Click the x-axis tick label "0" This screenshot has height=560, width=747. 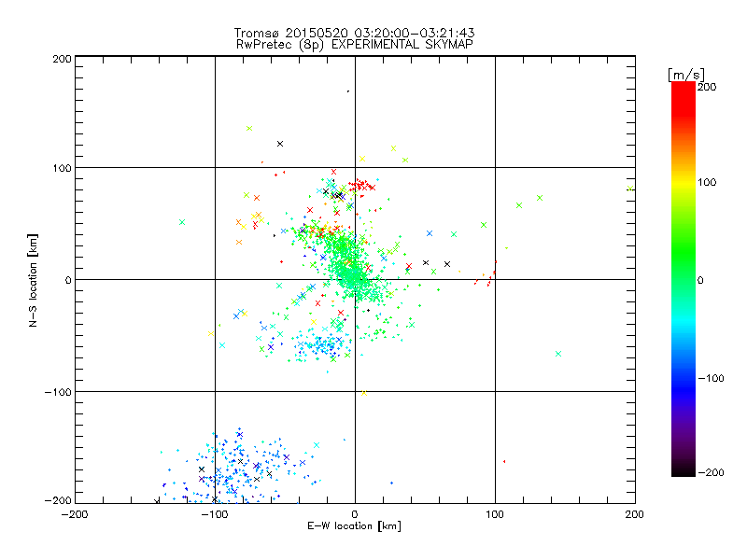click(x=355, y=514)
